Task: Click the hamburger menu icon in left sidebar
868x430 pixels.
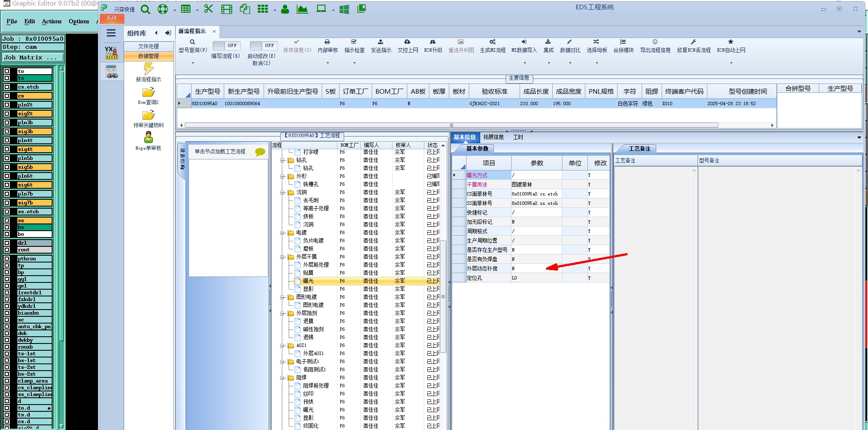Action: (x=111, y=33)
